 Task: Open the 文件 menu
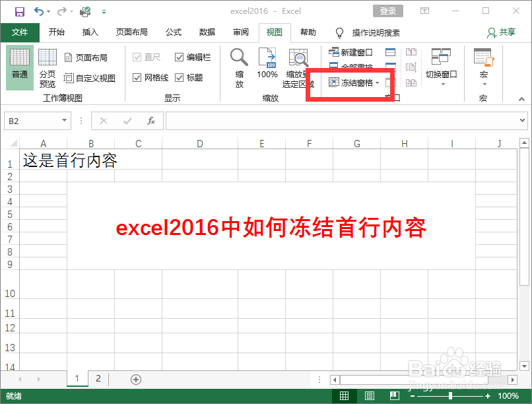pos(20,32)
